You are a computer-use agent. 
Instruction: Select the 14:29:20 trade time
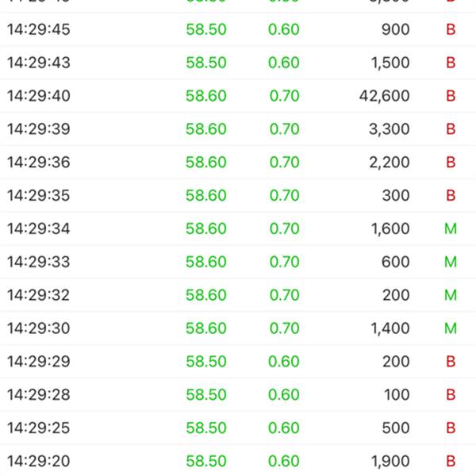coord(39,461)
